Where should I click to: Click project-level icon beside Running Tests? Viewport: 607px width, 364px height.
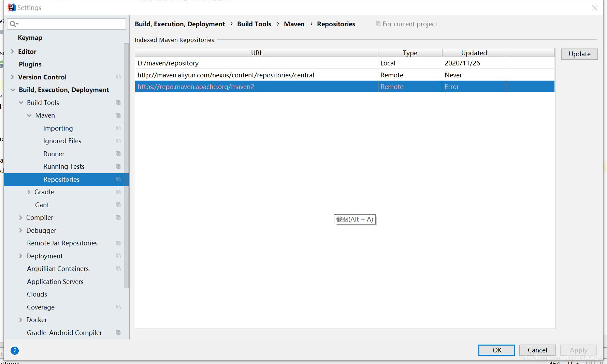tap(118, 167)
